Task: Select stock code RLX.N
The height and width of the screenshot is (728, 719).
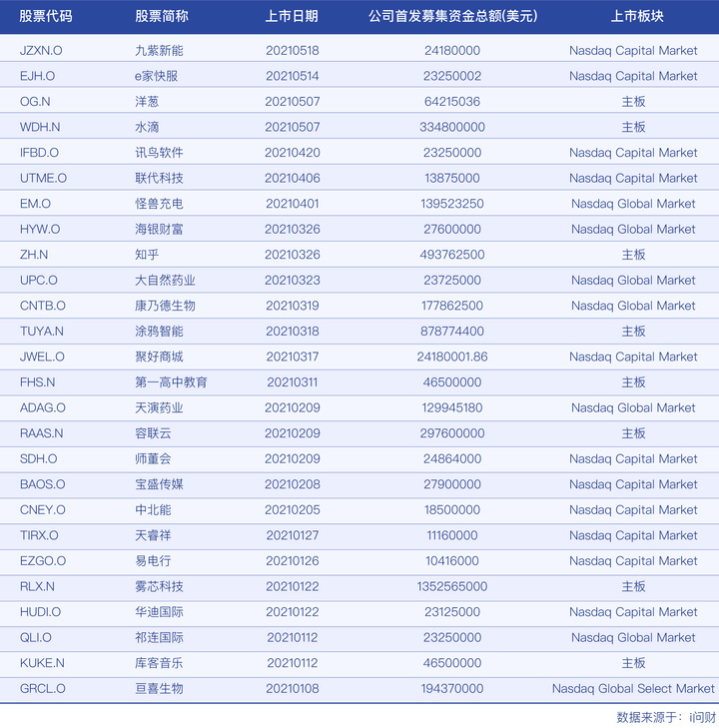Action: point(37,587)
